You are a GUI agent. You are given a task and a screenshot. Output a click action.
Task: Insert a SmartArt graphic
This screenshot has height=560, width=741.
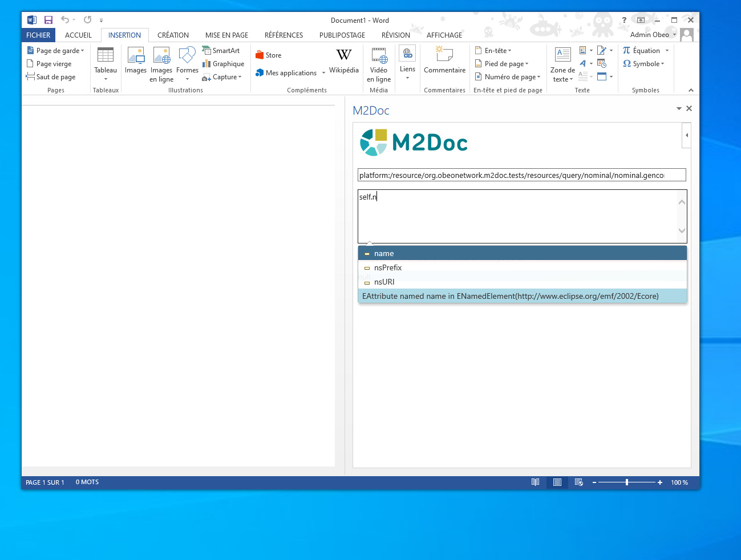coord(221,51)
